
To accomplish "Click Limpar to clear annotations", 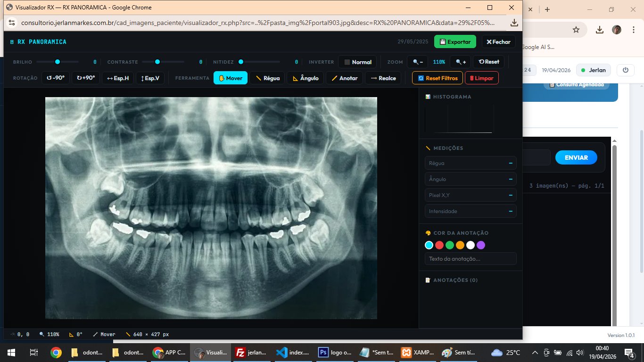I will [x=481, y=78].
